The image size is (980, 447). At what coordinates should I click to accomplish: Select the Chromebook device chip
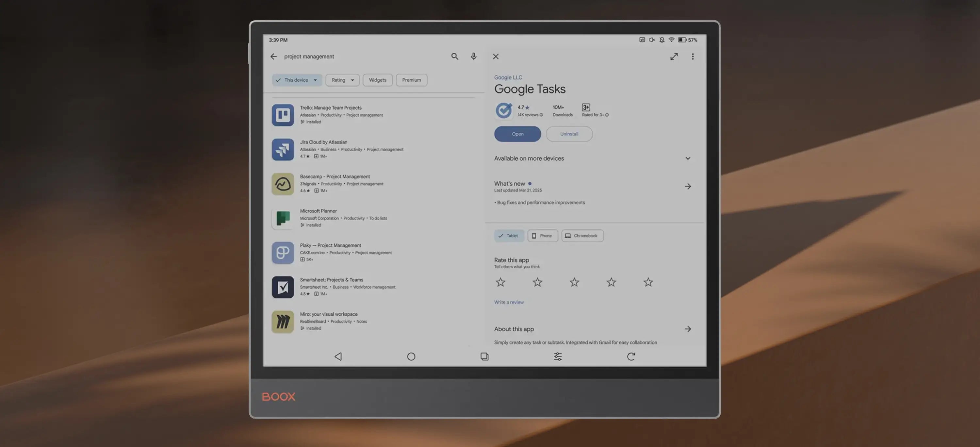(582, 236)
